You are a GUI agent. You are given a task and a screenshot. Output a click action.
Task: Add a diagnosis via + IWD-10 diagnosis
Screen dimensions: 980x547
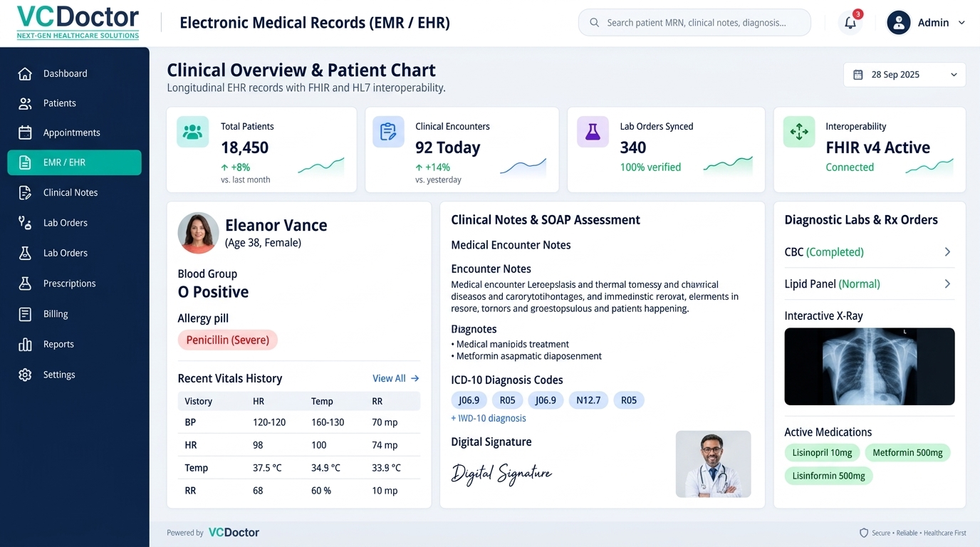(x=489, y=418)
